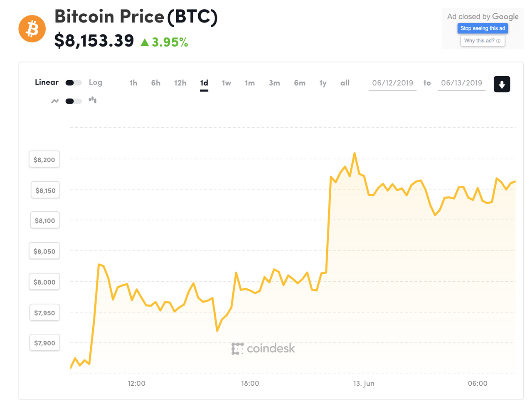This screenshot has width=532, height=409.
Task: Click the $8,200 price axis label
Action: (x=44, y=159)
